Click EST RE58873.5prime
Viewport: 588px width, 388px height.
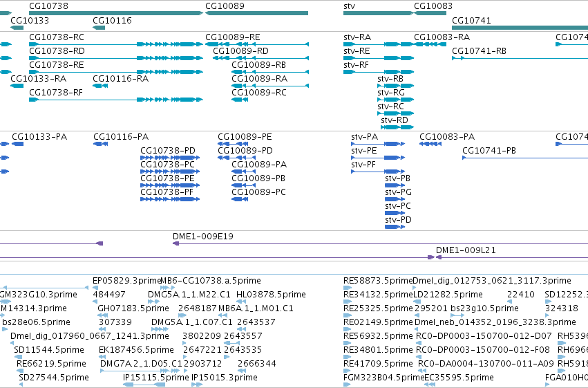[378, 280]
